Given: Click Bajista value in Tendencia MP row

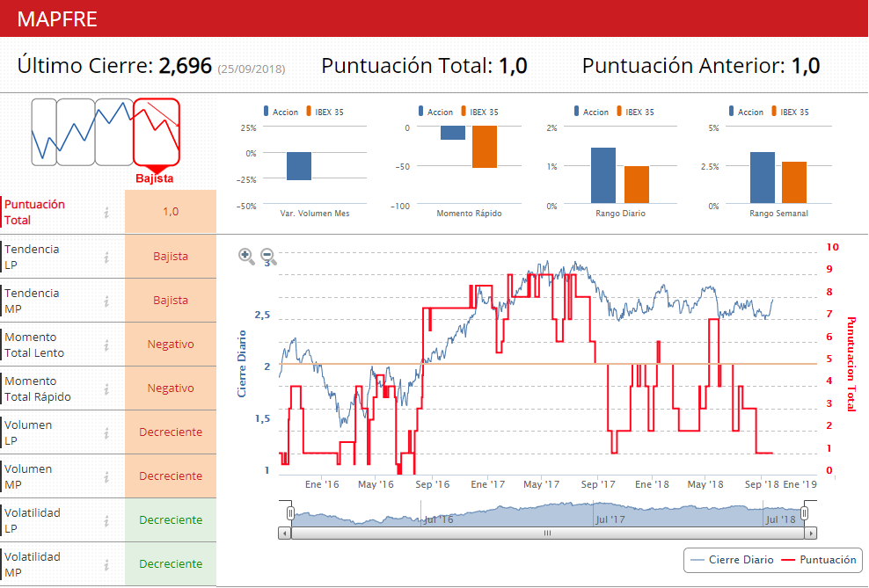Looking at the screenshot, I should click(x=171, y=300).
